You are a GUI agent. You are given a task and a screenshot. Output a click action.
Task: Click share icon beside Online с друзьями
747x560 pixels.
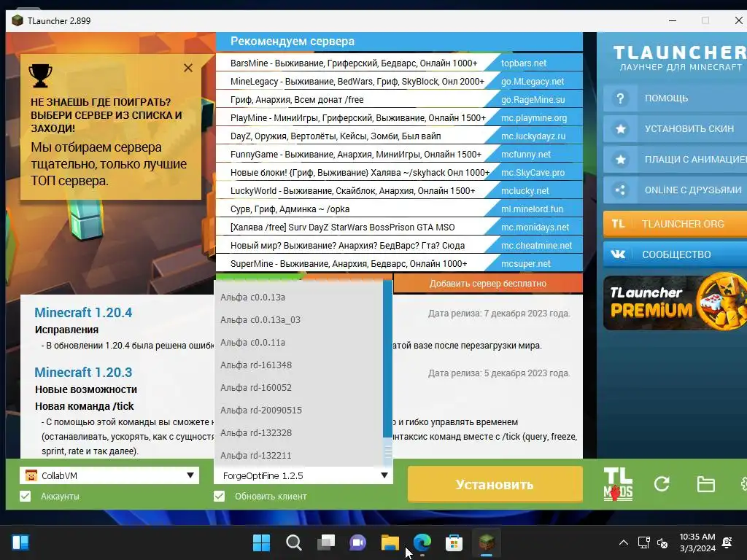pos(620,190)
